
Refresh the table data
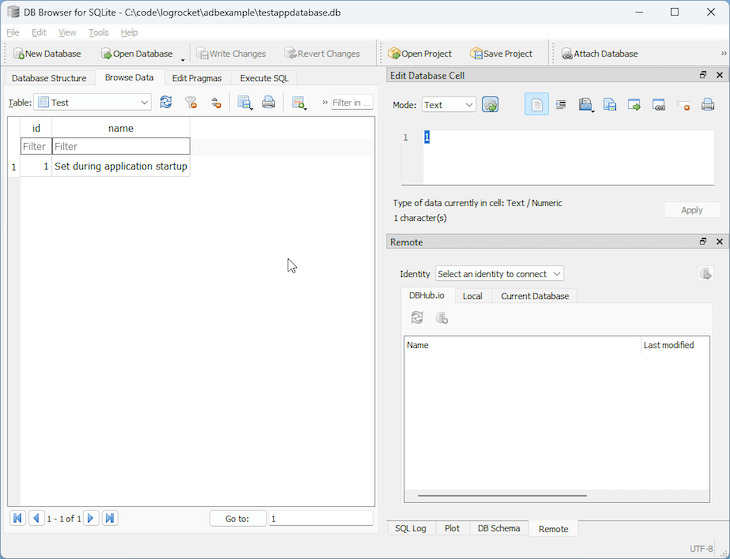click(166, 102)
